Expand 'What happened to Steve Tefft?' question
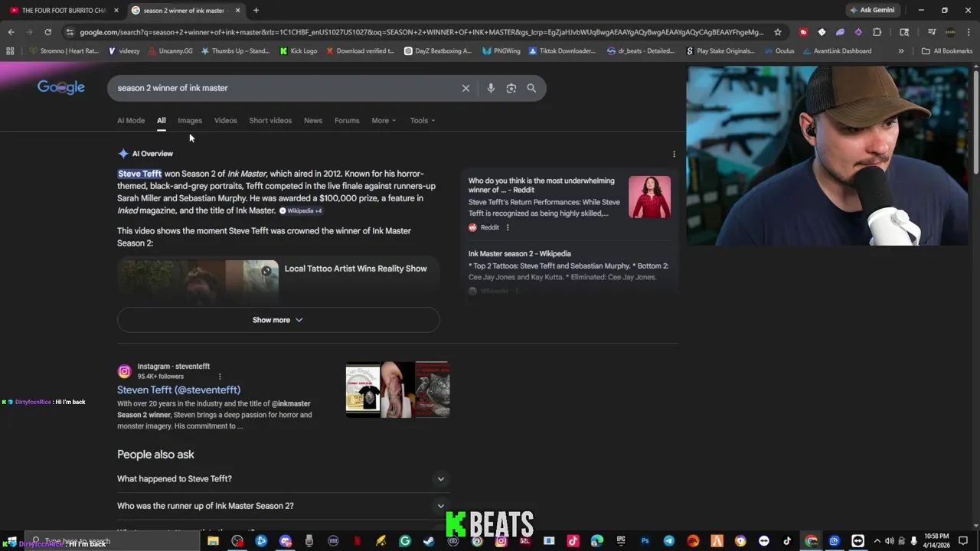This screenshot has height=551, width=980. pyautogui.click(x=283, y=479)
